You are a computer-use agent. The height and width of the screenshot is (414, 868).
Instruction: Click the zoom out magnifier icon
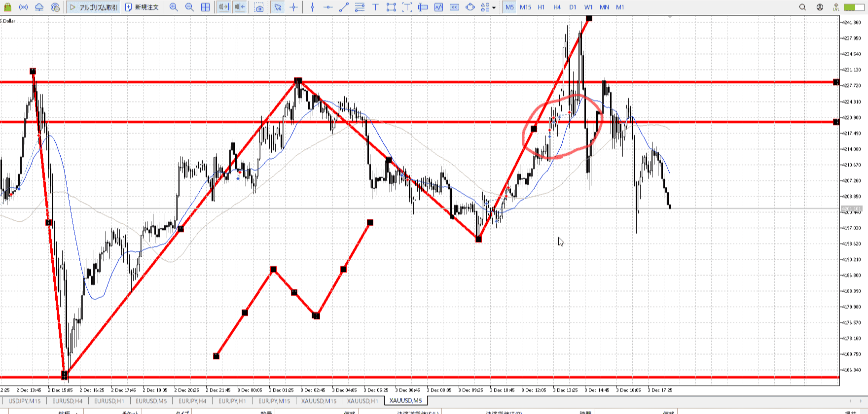[189, 7]
